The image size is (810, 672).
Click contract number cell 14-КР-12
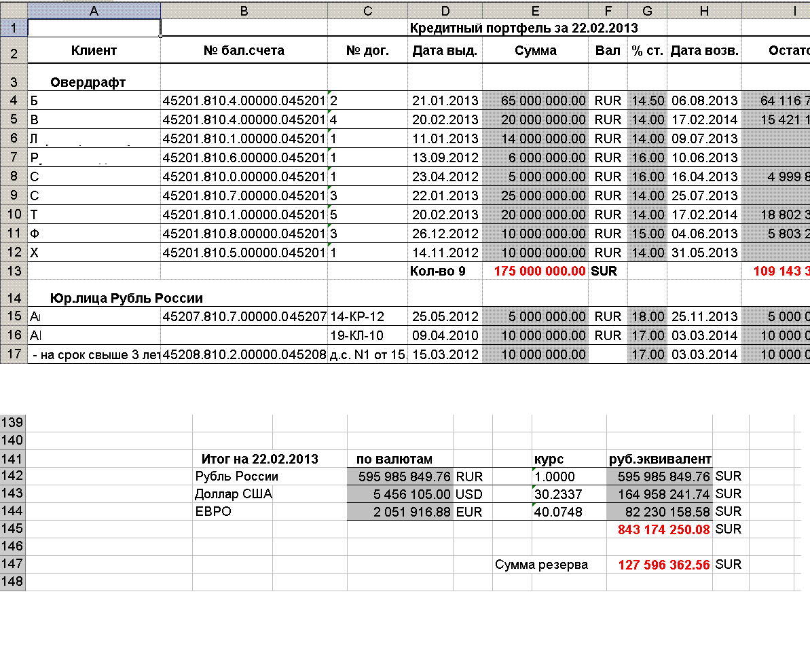tap(367, 316)
